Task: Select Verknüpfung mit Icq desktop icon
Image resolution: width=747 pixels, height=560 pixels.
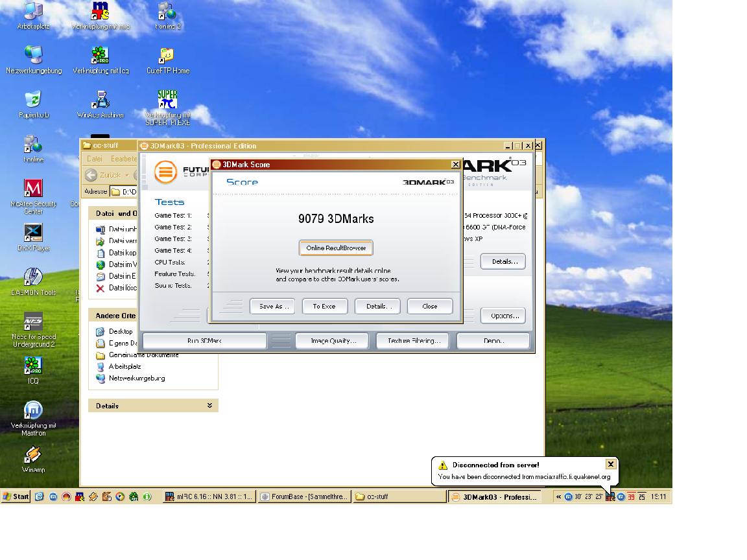Action: 101,60
